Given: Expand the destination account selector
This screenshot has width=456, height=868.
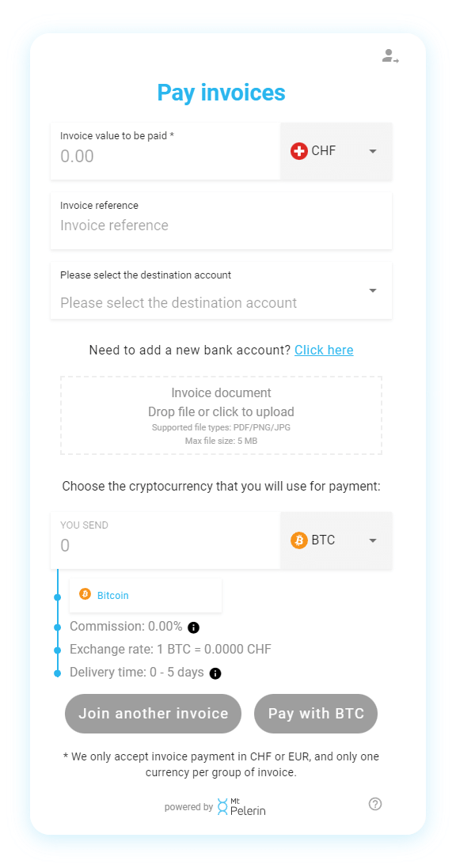Looking at the screenshot, I should point(372,290).
